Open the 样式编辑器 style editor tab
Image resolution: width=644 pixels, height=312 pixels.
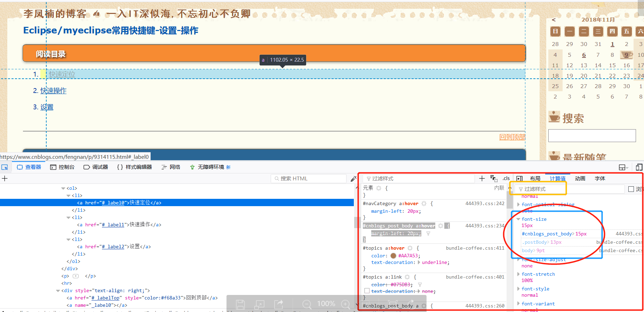(x=134, y=167)
